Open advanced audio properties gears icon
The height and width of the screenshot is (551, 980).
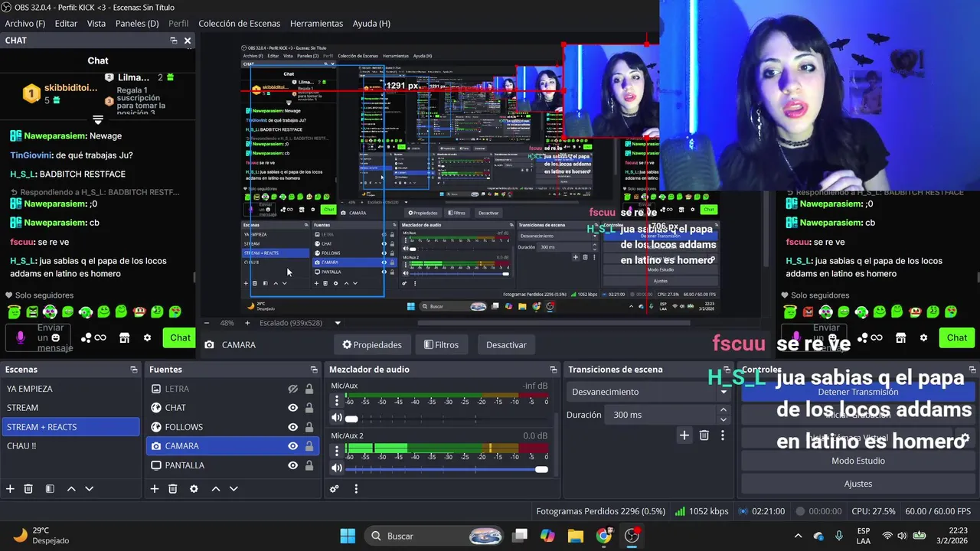coord(335,489)
